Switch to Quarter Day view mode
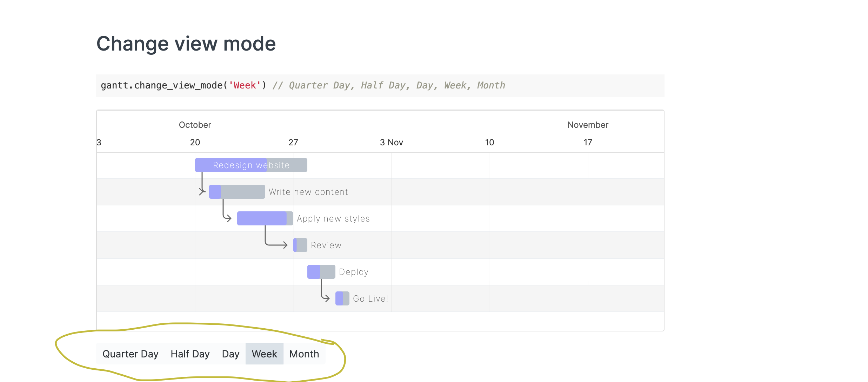This screenshot has width=868, height=382. (x=130, y=354)
